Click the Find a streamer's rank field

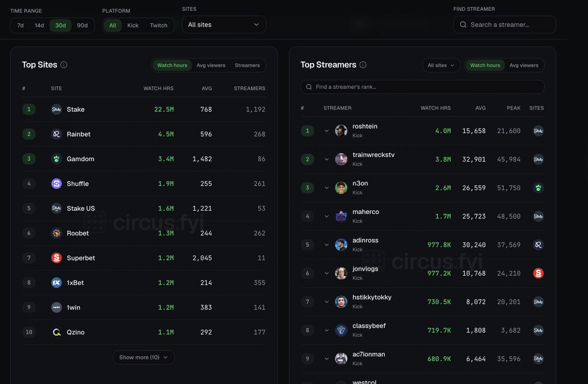pyautogui.click(x=422, y=87)
